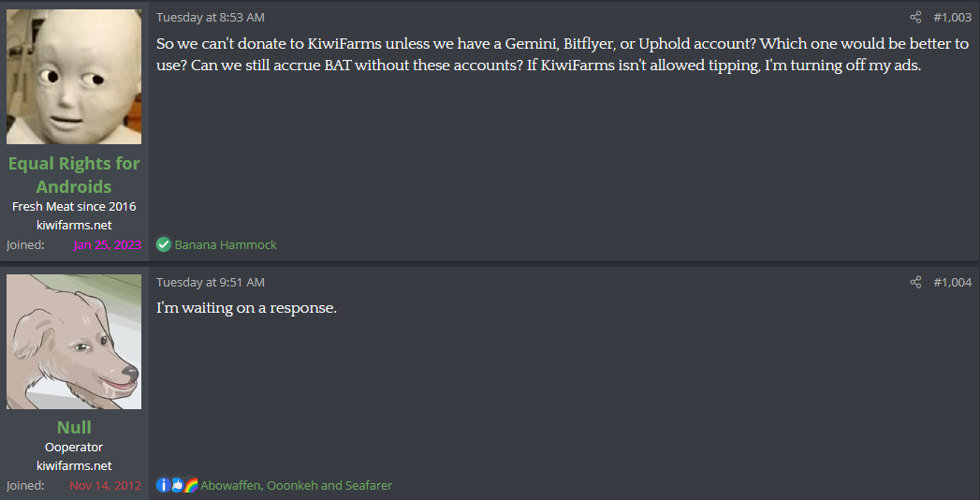Image resolution: width=980 pixels, height=500 pixels.
Task: Click the rainbow reaction icon
Action: (x=191, y=485)
